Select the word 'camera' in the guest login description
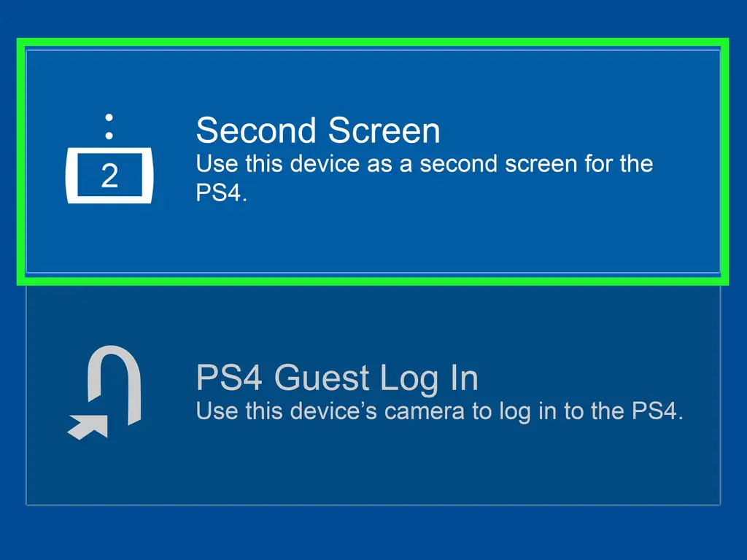The height and width of the screenshot is (560, 747). coord(424,411)
